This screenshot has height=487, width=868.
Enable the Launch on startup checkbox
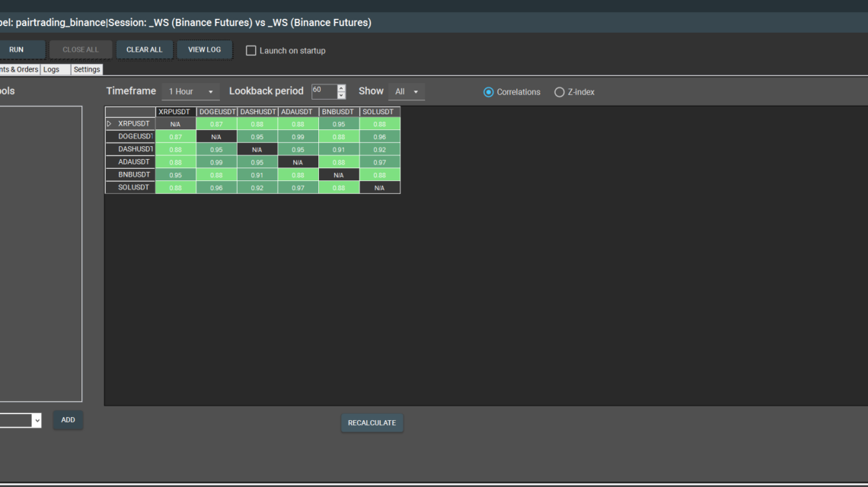(x=251, y=51)
